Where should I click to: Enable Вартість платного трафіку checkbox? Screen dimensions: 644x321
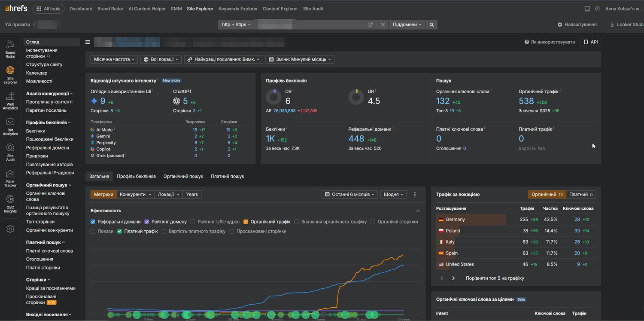tap(164, 231)
